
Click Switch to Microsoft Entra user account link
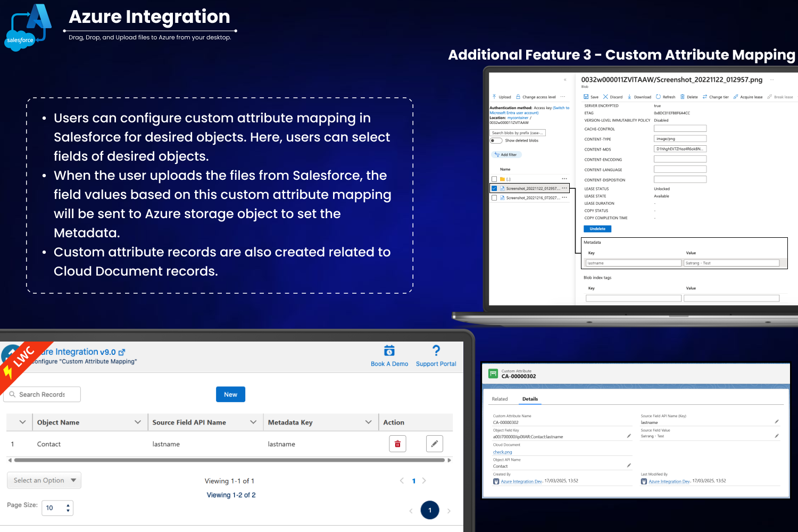pyautogui.click(x=529, y=110)
